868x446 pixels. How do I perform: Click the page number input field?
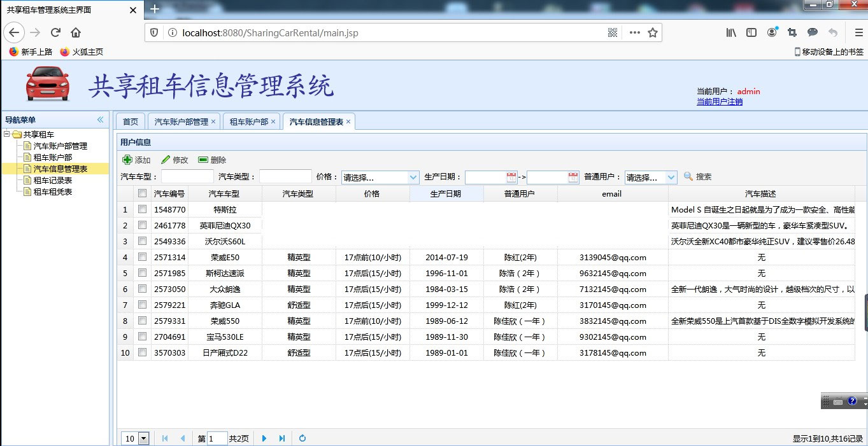point(217,438)
